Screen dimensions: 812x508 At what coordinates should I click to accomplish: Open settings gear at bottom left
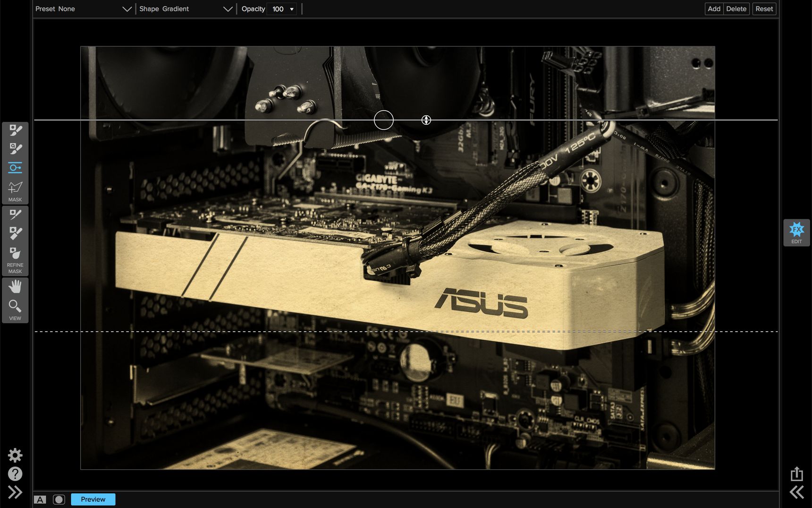tap(15, 455)
